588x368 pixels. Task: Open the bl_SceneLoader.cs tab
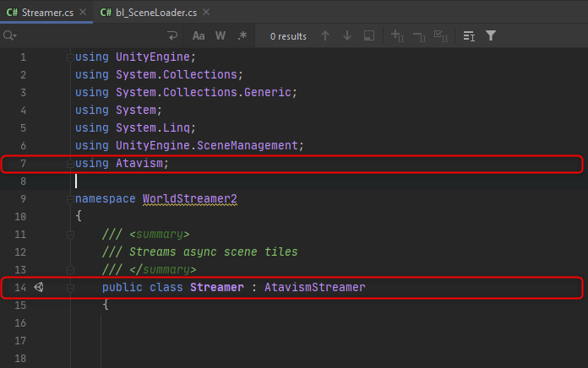point(144,12)
